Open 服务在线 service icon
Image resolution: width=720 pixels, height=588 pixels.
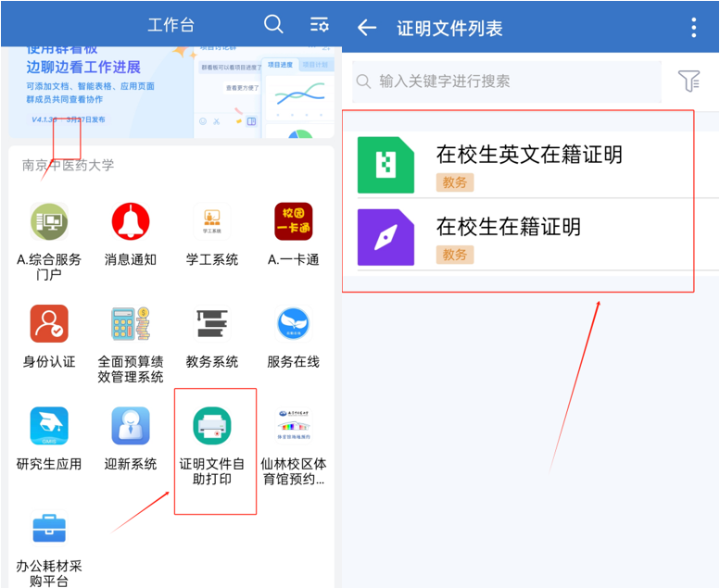294,324
